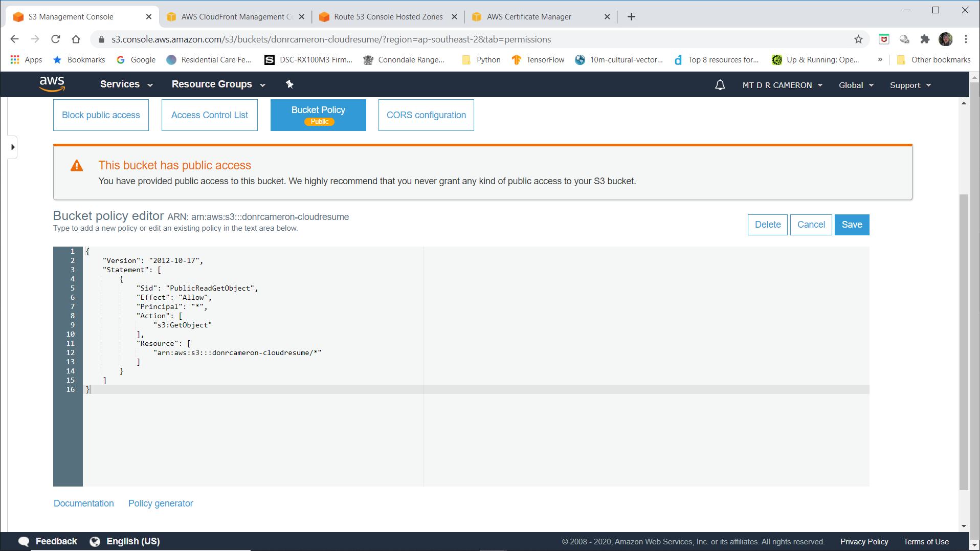
Task: Reload the page with refresh icon
Action: 55,39
